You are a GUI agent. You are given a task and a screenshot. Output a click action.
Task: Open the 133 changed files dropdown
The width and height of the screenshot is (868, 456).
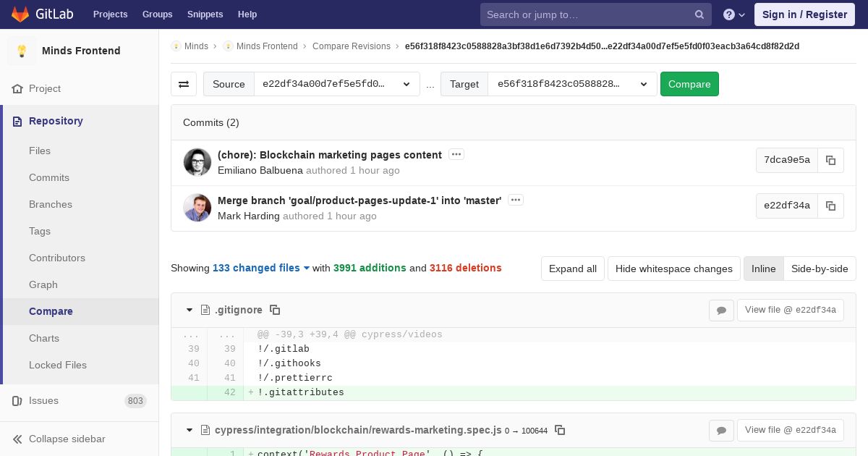pos(261,268)
